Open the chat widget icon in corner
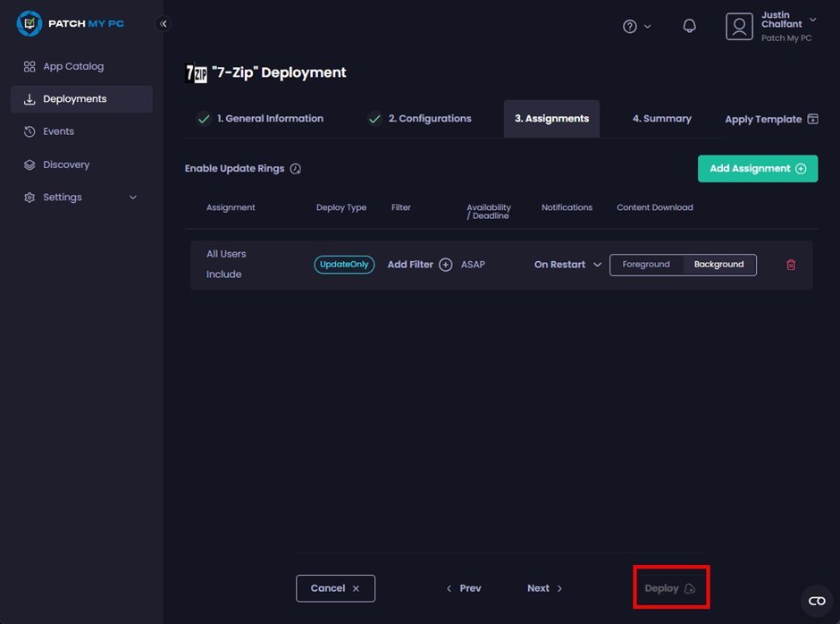This screenshot has height=624, width=840. pos(816,601)
